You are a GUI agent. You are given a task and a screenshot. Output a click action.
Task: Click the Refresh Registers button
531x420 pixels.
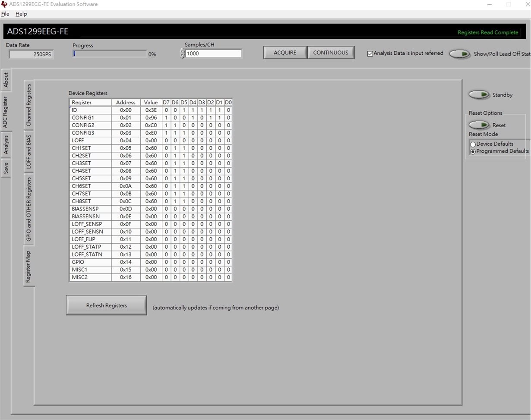[x=106, y=305]
